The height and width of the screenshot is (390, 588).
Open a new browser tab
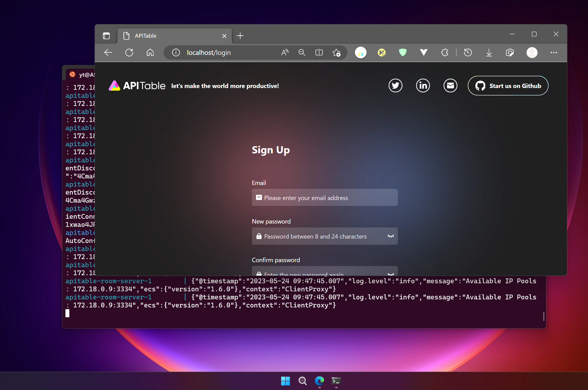(x=240, y=36)
